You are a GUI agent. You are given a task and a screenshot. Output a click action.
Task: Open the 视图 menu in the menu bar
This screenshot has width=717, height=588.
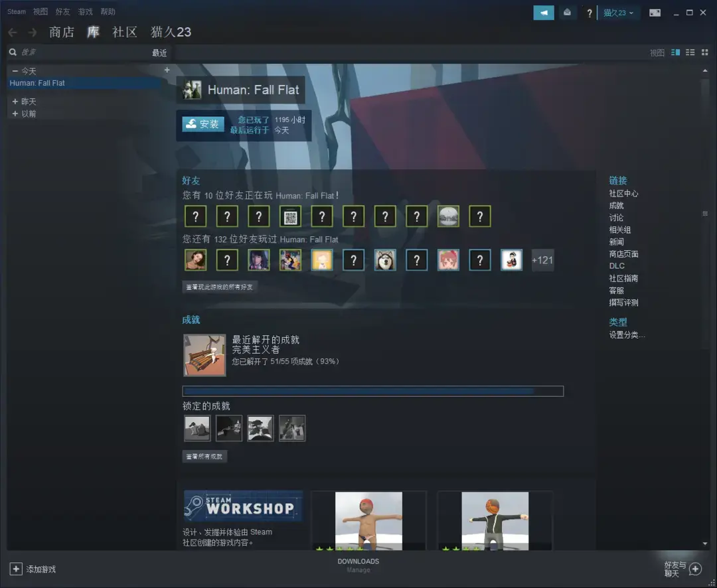tap(40, 12)
